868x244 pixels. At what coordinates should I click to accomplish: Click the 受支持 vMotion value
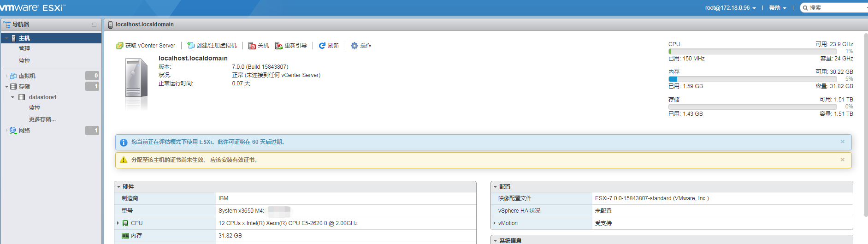click(603, 223)
